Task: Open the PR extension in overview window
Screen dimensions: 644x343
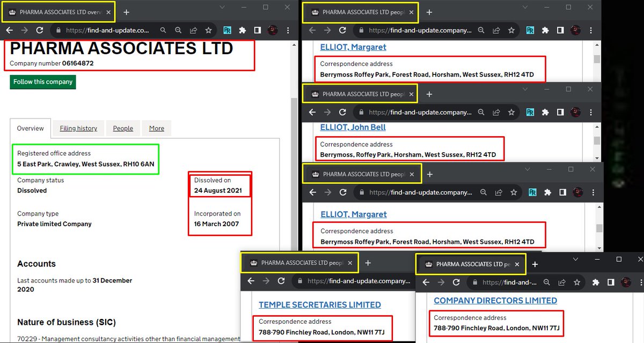Action: (x=228, y=31)
